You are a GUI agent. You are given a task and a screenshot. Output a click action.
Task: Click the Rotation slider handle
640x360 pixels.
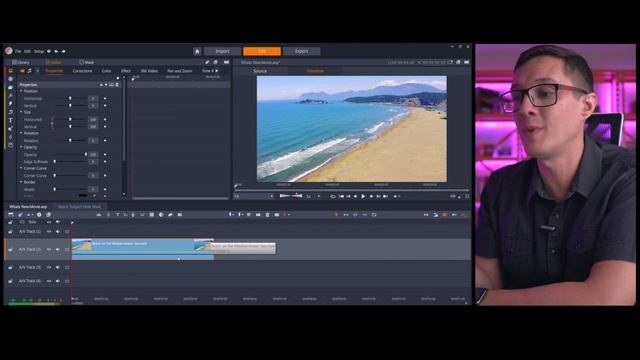click(x=70, y=140)
